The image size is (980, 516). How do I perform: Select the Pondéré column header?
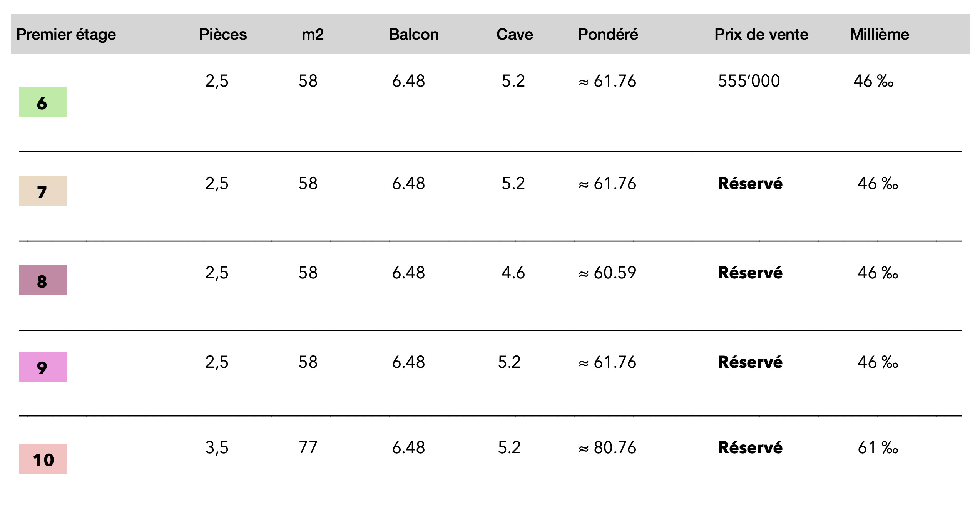tap(608, 35)
